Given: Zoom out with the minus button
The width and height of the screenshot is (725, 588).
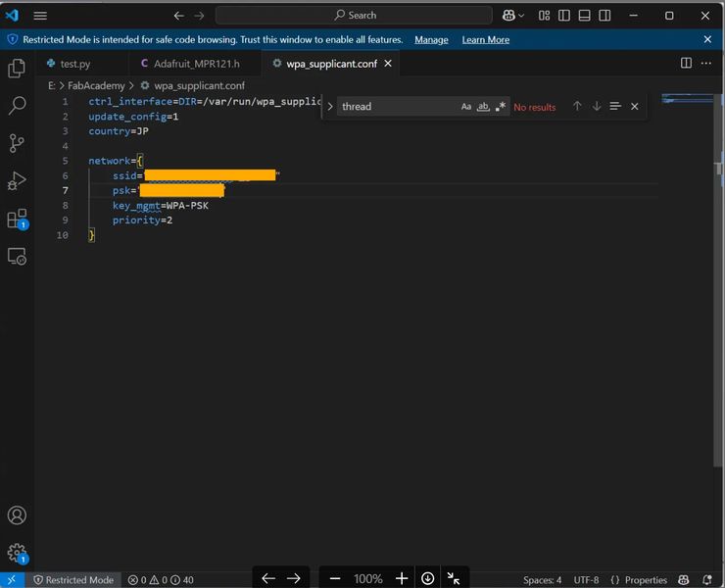Looking at the screenshot, I should point(335,578).
